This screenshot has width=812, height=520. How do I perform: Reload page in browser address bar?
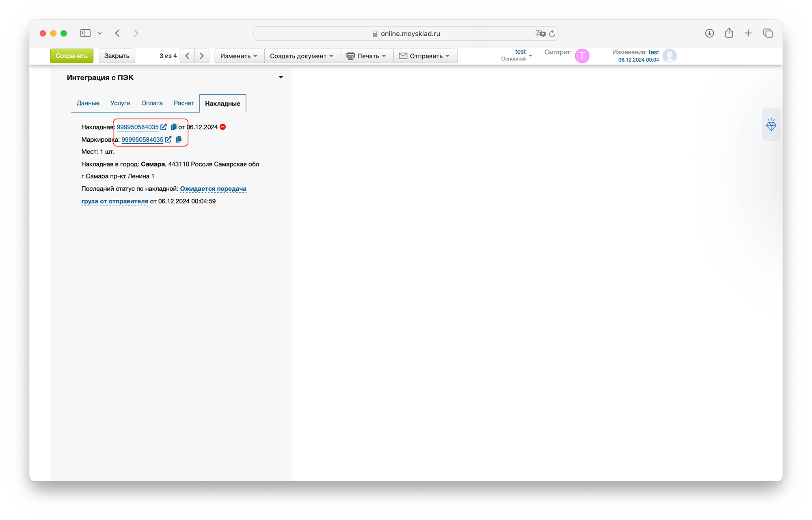point(552,34)
